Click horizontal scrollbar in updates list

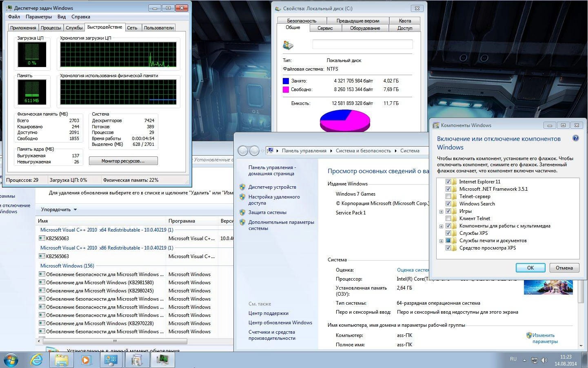(x=115, y=341)
